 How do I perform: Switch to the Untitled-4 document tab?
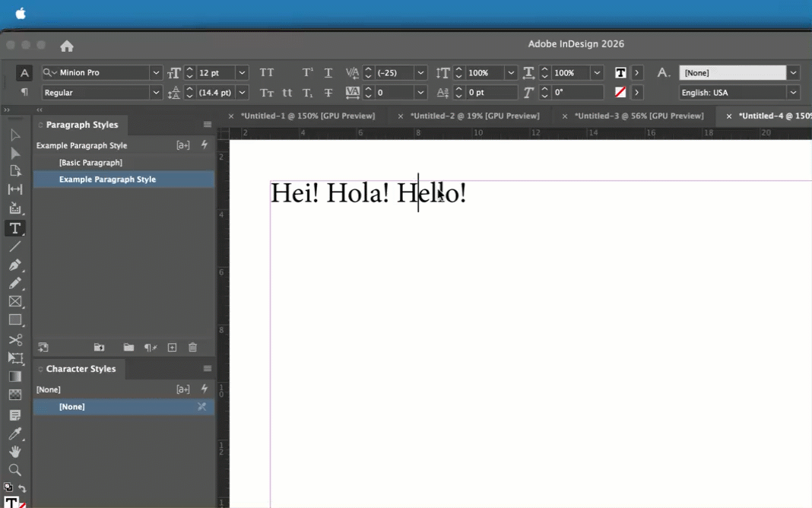[x=775, y=116]
